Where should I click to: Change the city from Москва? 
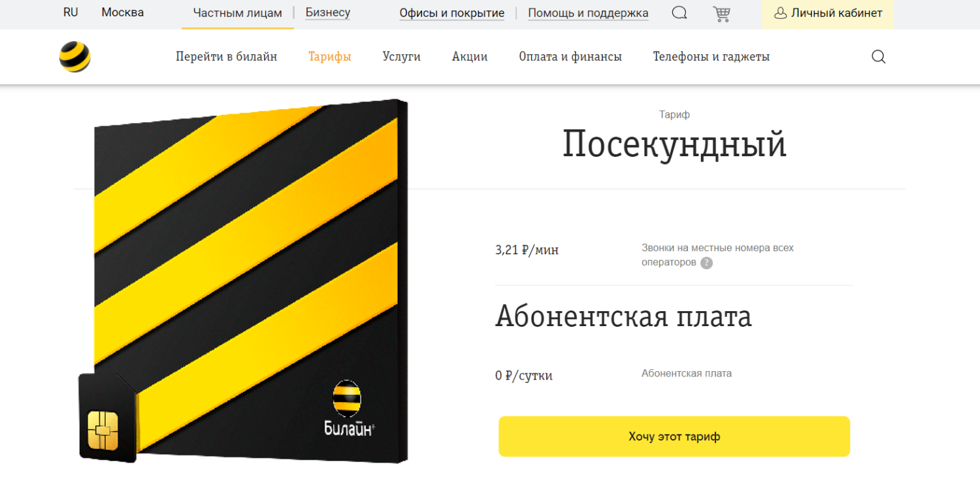123,12
